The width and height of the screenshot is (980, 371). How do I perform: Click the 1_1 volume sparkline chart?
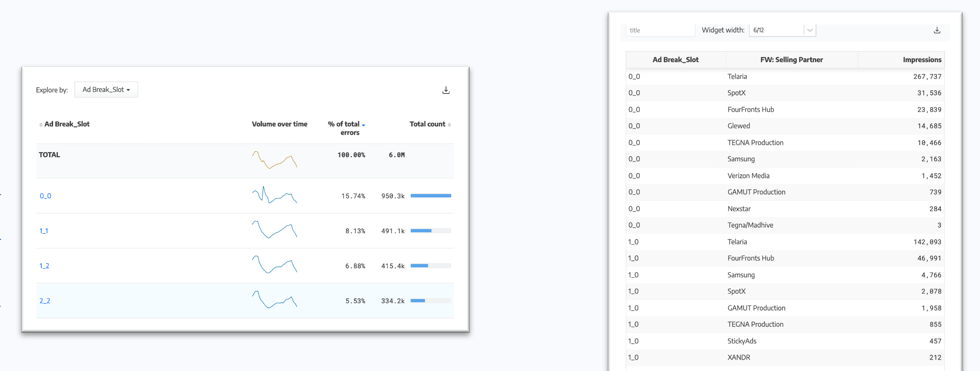point(274,230)
